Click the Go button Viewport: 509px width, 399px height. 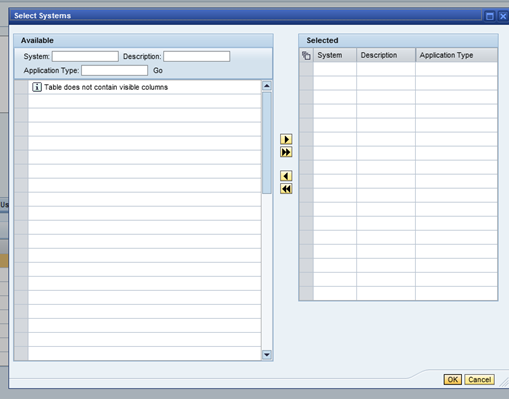(158, 70)
